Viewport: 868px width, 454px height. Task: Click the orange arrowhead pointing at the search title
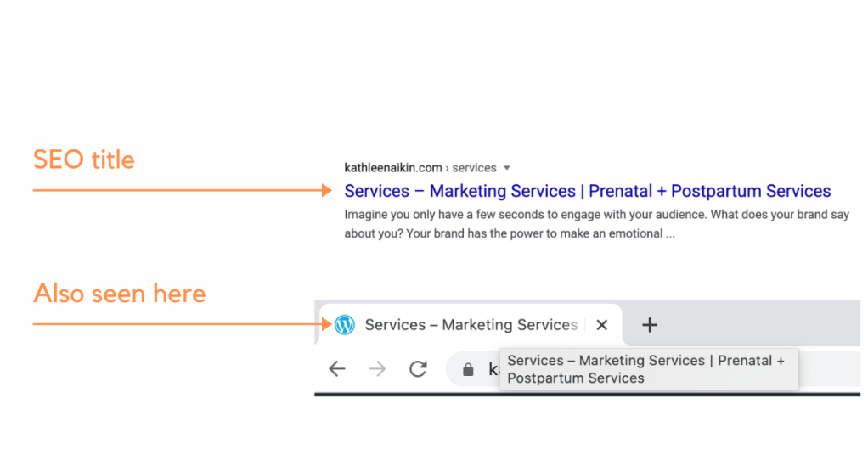pyautogui.click(x=327, y=191)
